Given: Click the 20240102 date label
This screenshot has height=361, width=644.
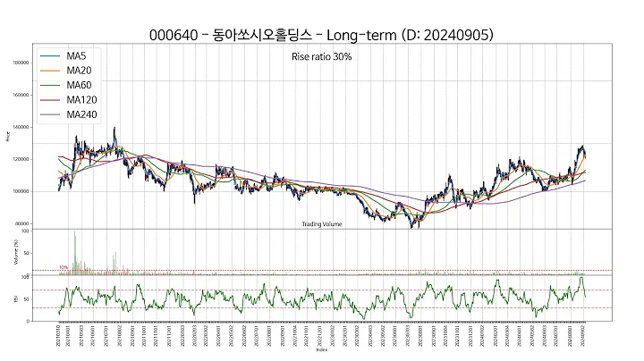Looking at the screenshot, I should tap(483, 336).
